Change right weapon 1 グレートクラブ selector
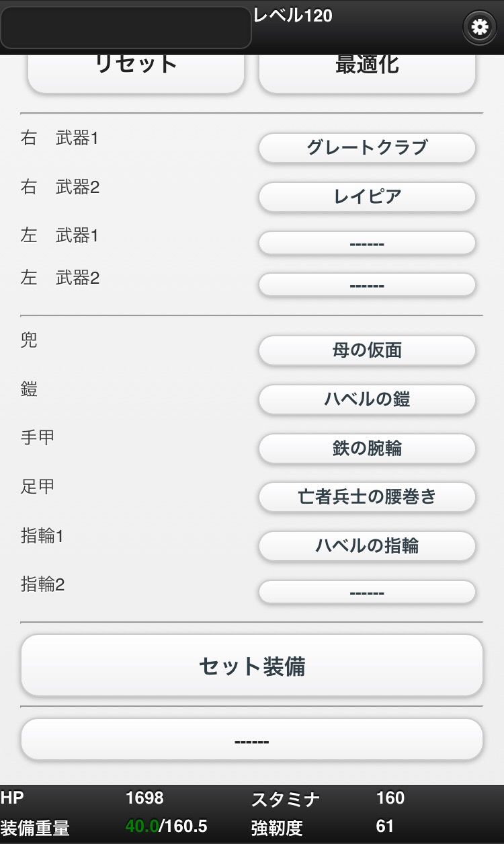Image resolution: width=504 pixels, height=844 pixels. [x=367, y=147]
